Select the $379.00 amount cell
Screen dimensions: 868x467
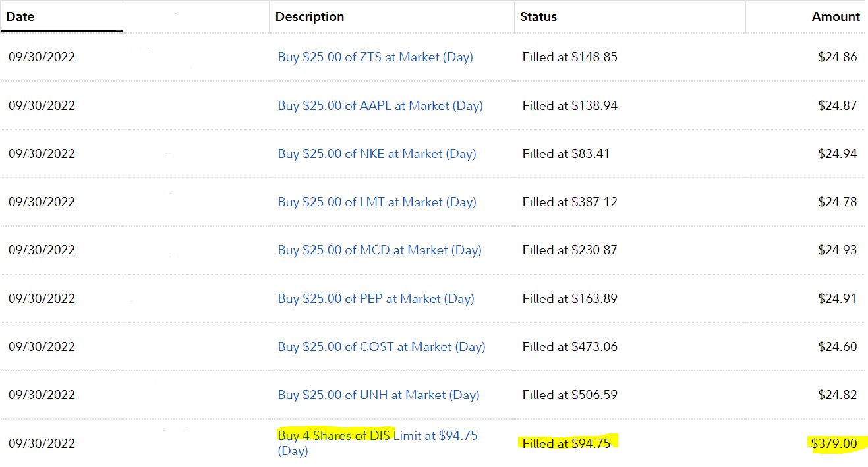click(x=834, y=443)
